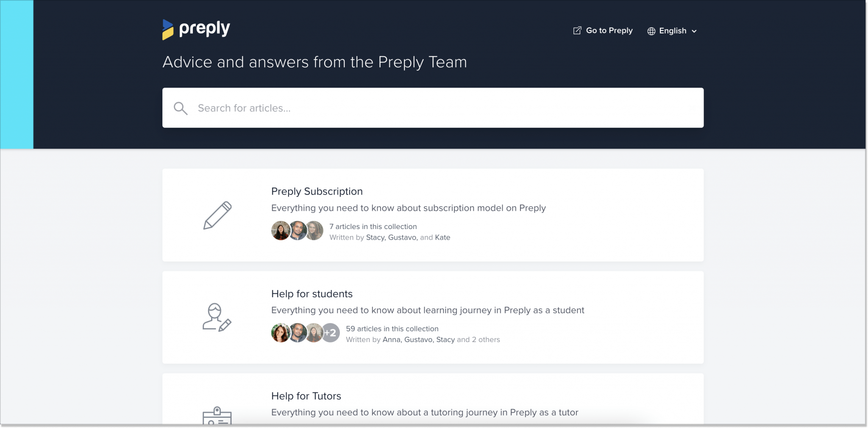Click third author avatar in Preply Subscription

pos(315,231)
